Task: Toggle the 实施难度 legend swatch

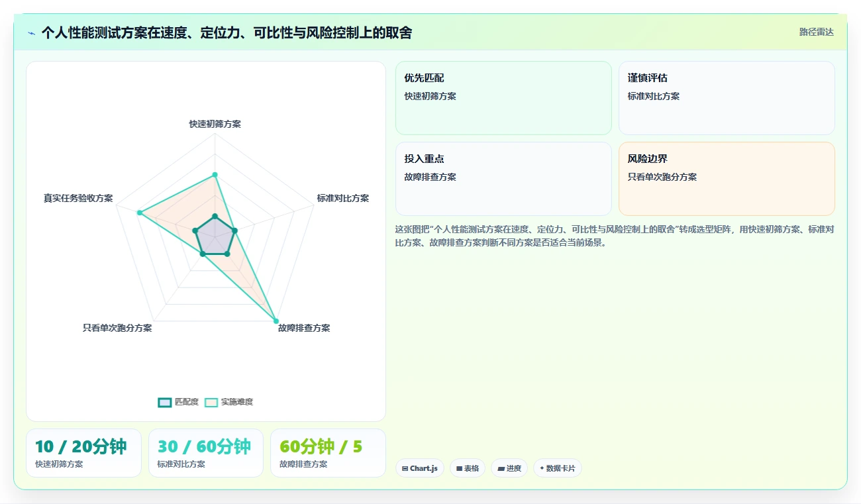Action: pos(211,402)
